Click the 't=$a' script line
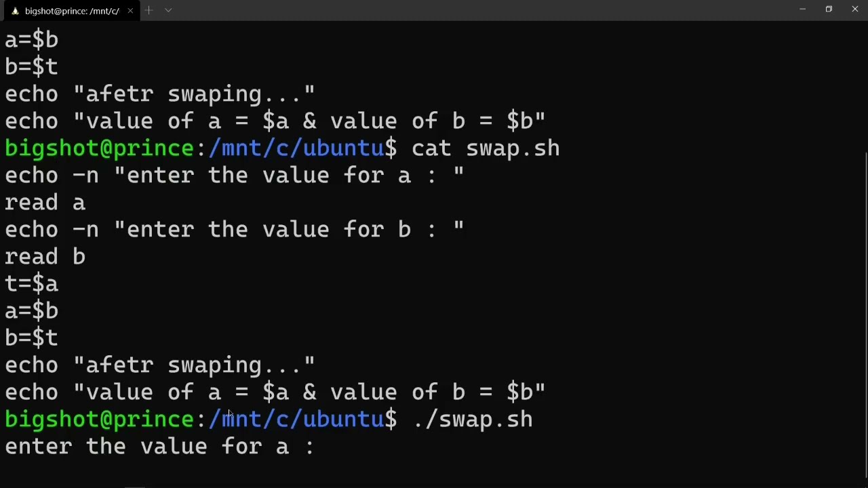The image size is (868, 488). [31, 284]
